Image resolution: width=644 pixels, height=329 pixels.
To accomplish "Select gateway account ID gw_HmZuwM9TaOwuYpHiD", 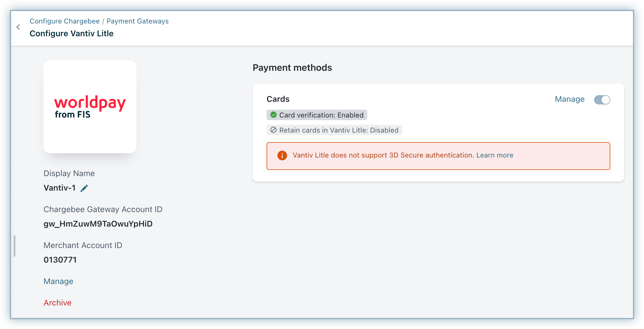I will 98,224.
